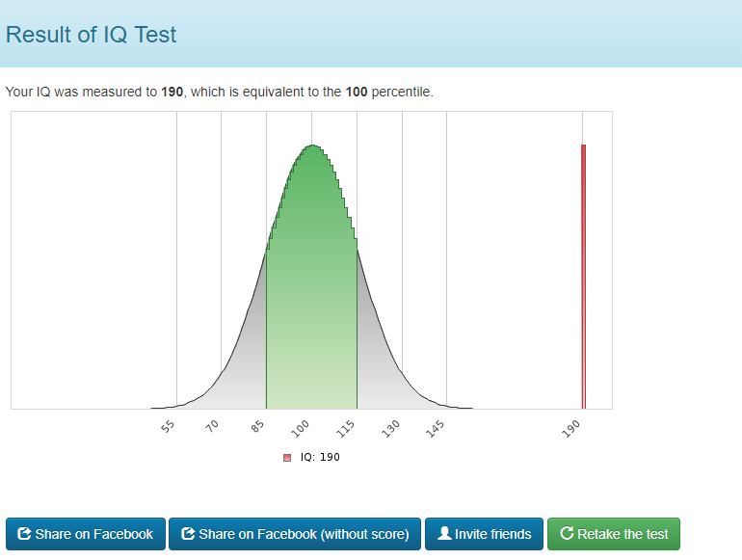Click the Share on Facebook button

[86, 534]
